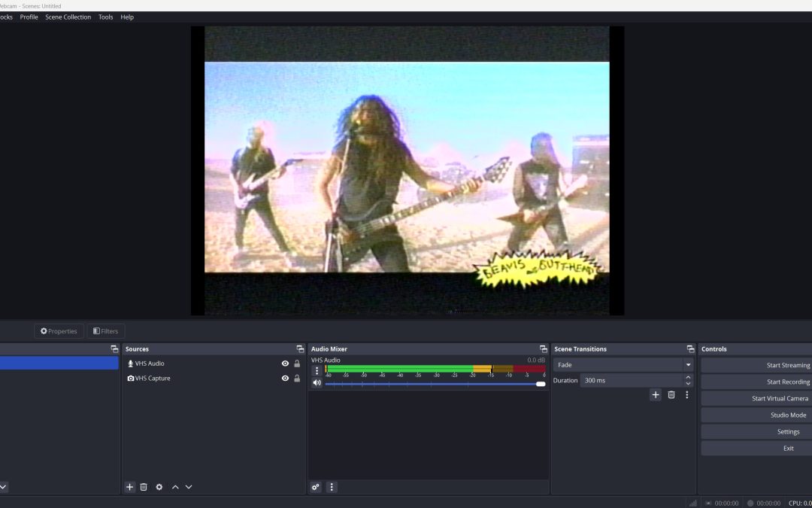This screenshot has height=508, width=812.
Task: Open Audio Mixer advanced properties gear icon
Action: click(x=316, y=487)
